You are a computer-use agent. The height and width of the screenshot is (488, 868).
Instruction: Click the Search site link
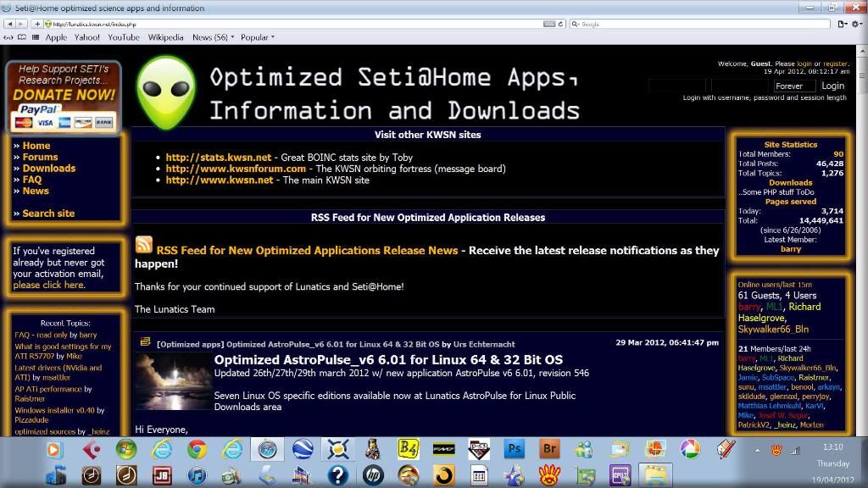point(48,213)
